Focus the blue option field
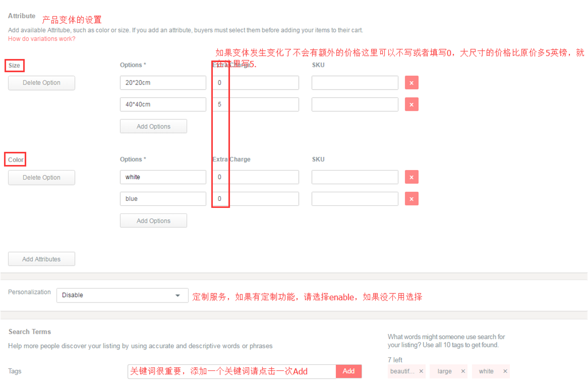The image size is (588, 385). (163, 199)
